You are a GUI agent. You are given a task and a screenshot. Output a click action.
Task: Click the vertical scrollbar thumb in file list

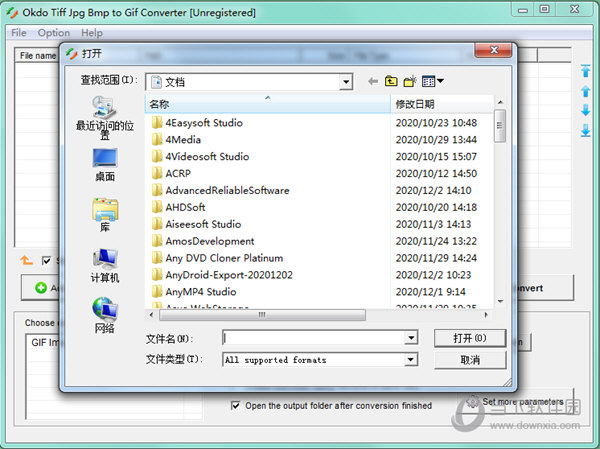point(500,126)
